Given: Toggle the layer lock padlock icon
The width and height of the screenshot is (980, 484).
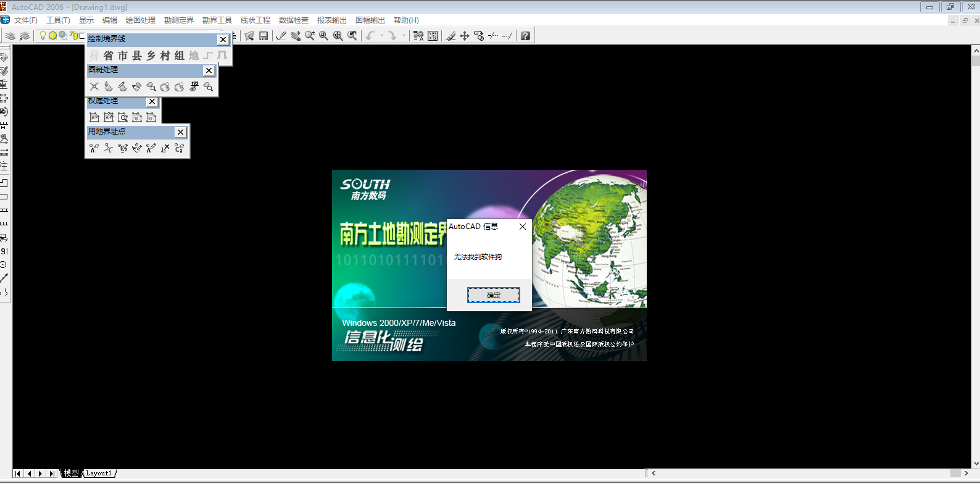Looking at the screenshot, I should (x=73, y=36).
